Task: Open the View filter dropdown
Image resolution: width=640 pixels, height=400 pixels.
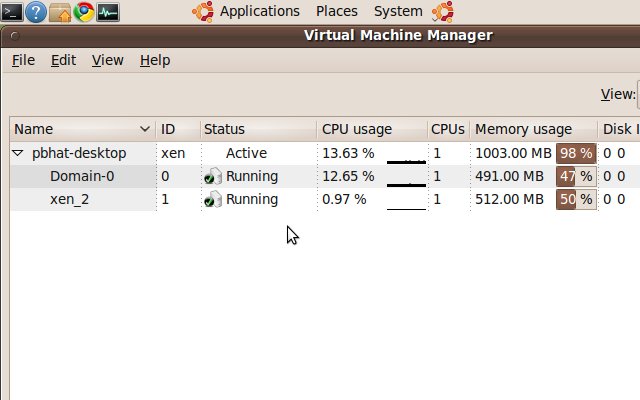Action: point(637,94)
